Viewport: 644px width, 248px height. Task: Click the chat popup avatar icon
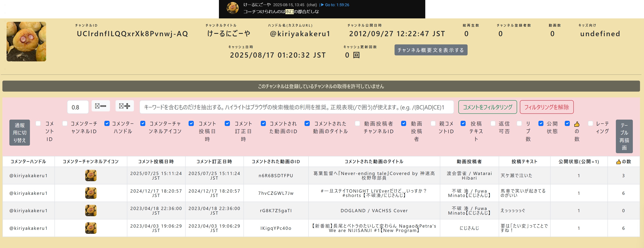[x=232, y=8]
